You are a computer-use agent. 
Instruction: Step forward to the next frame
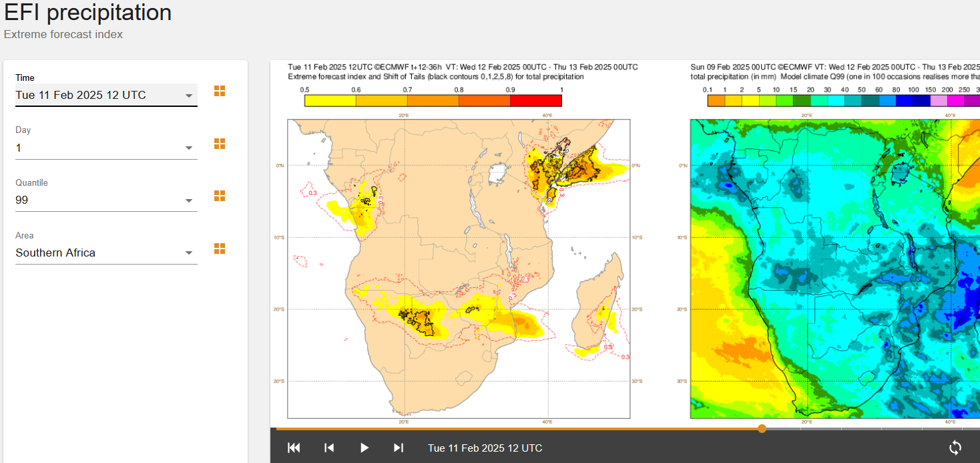pos(399,448)
